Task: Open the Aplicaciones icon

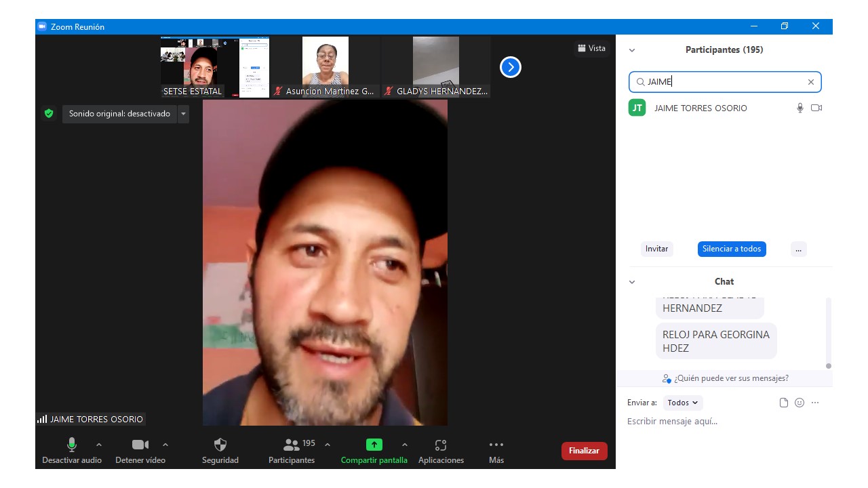Action: (x=441, y=445)
